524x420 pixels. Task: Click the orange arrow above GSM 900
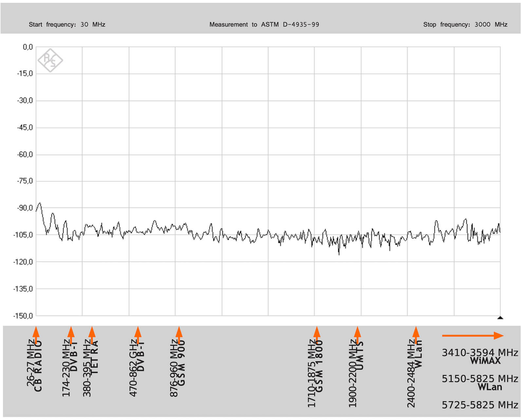pos(179,334)
